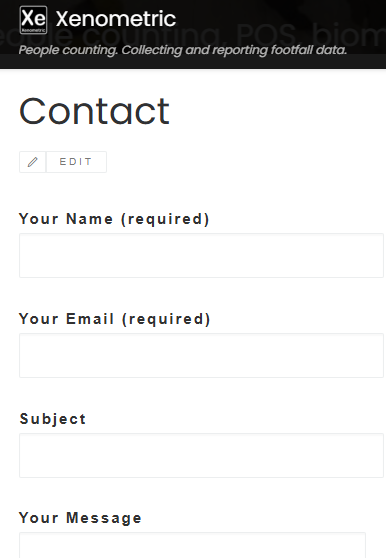Click the pencil edit icon
This screenshot has width=386, height=558.
pyautogui.click(x=32, y=162)
